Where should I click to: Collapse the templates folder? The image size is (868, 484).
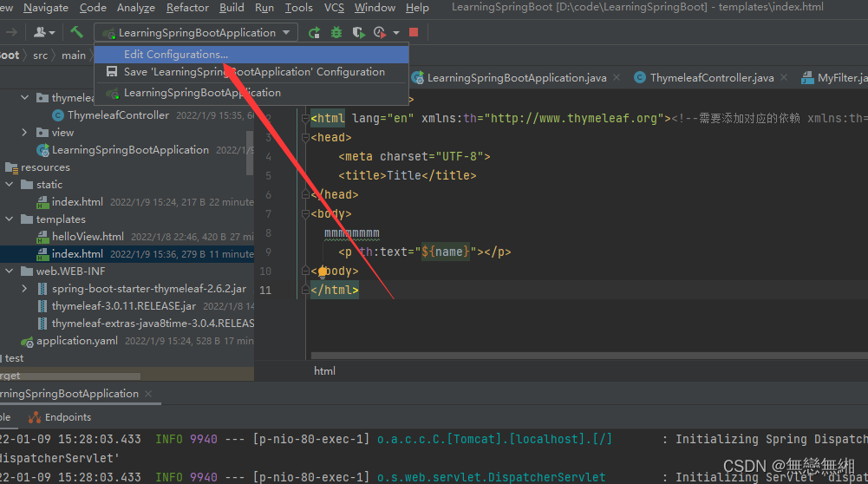pyautogui.click(x=10, y=219)
